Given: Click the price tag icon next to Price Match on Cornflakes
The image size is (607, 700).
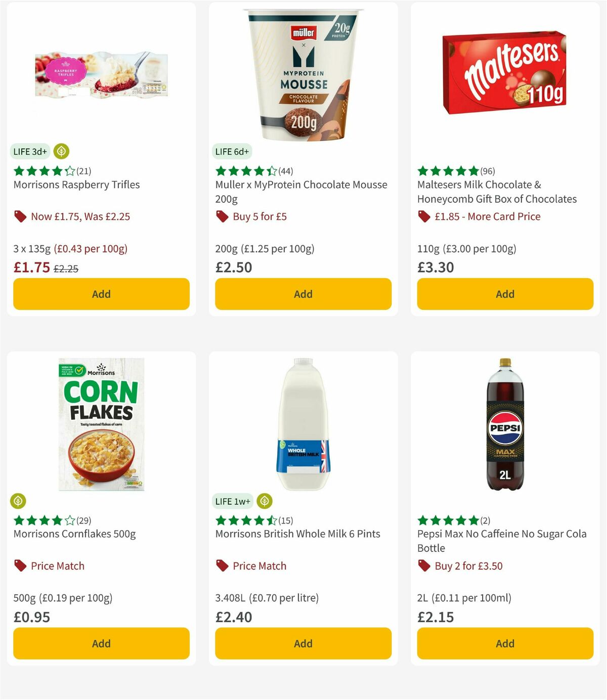Looking at the screenshot, I should [x=19, y=565].
